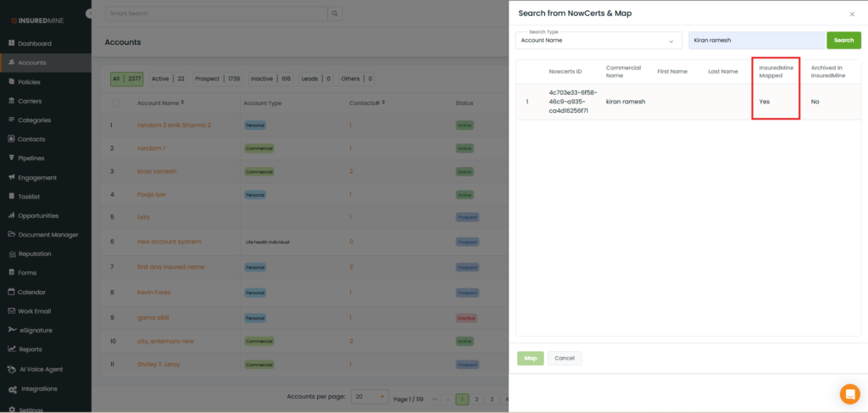The width and height of the screenshot is (868, 413).
Task: Click the search field containing Kiran ramesh
Action: [756, 41]
